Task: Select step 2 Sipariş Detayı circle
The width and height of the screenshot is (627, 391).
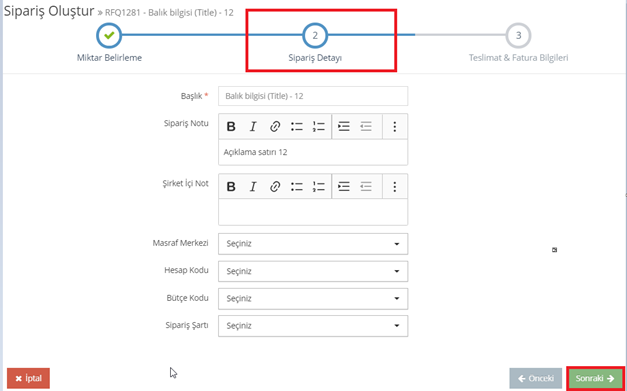Action: click(x=315, y=36)
